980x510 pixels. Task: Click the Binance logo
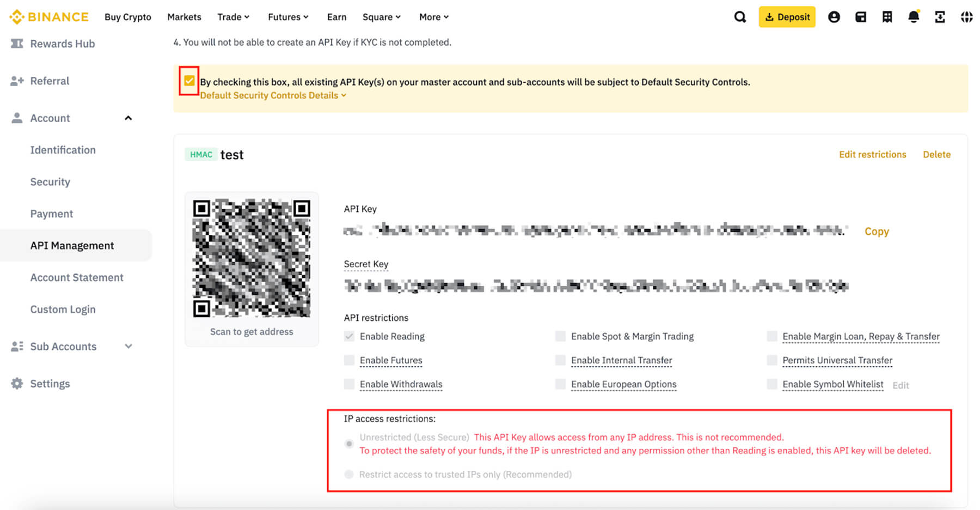[48, 16]
